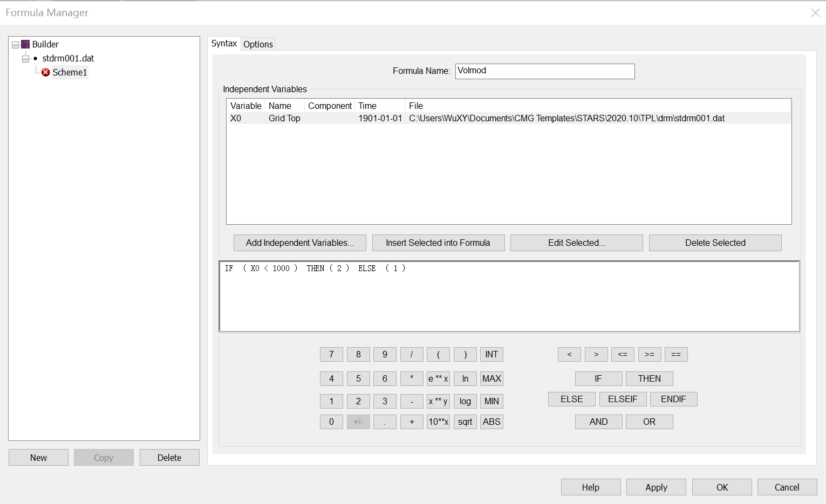Click Insert Selected into Formula
Viewport: 826px width, 504px height.
pyautogui.click(x=438, y=243)
